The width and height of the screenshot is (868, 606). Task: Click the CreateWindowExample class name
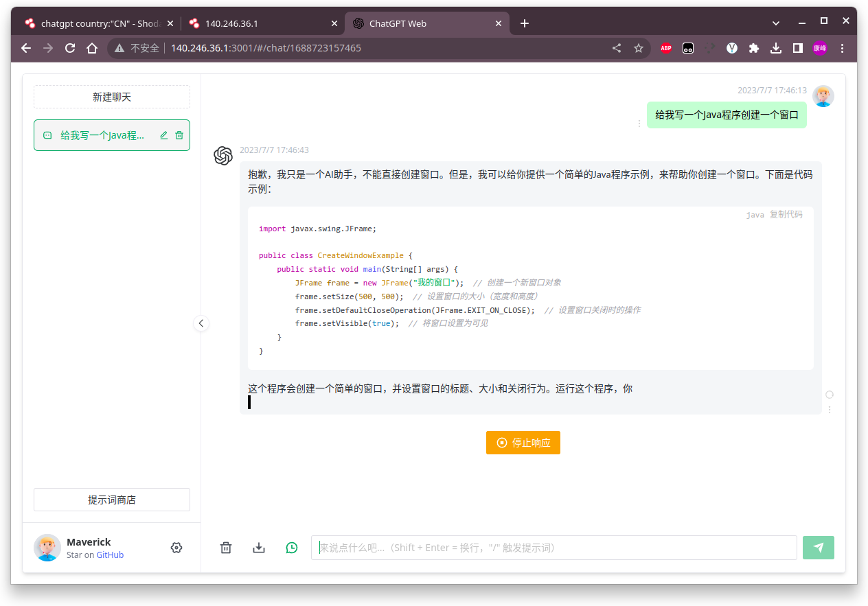tap(361, 255)
